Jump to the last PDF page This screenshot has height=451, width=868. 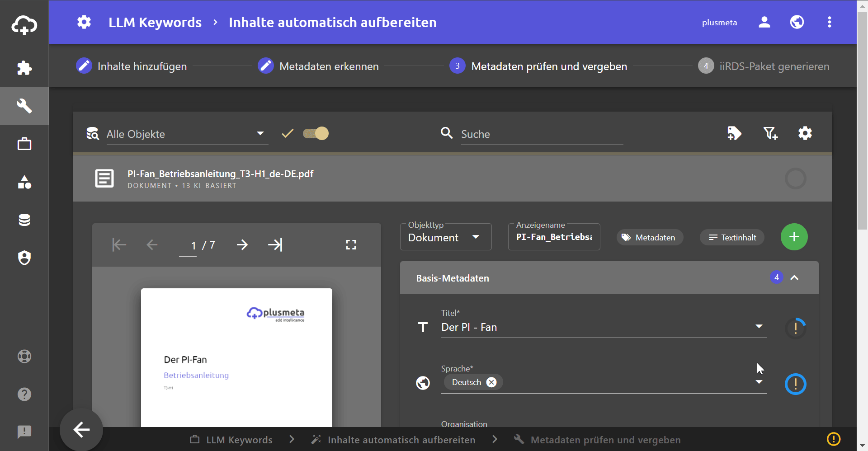pos(275,245)
